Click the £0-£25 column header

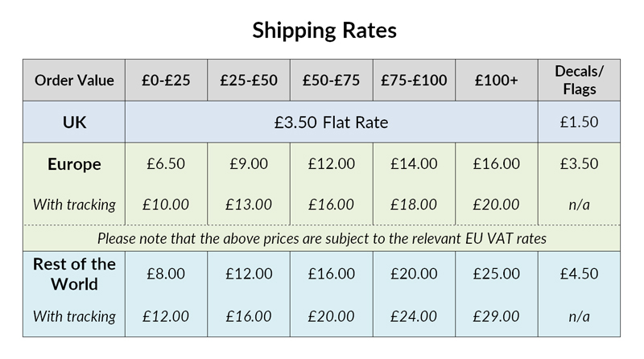coord(166,80)
